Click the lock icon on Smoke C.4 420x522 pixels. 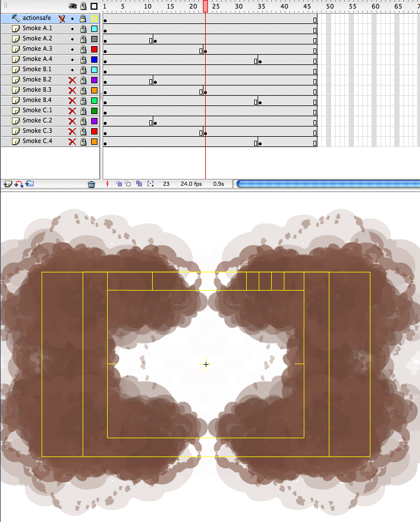click(83, 142)
